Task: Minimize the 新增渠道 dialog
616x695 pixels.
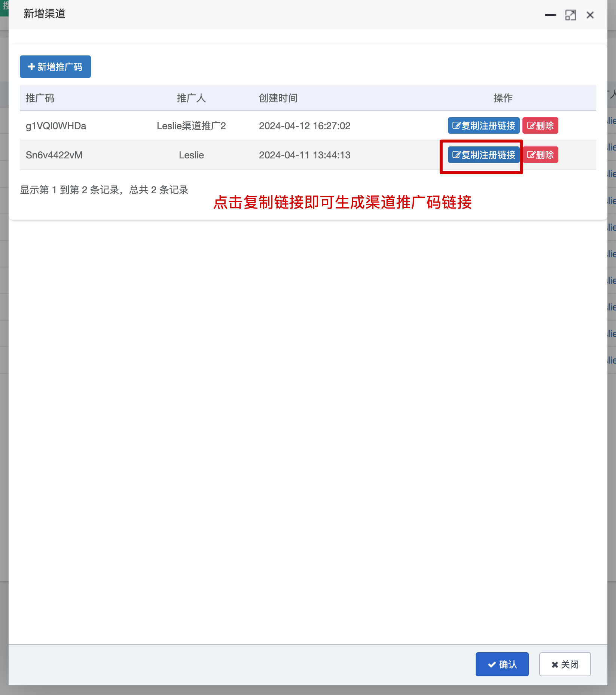Action: click(x=550, y=15)
